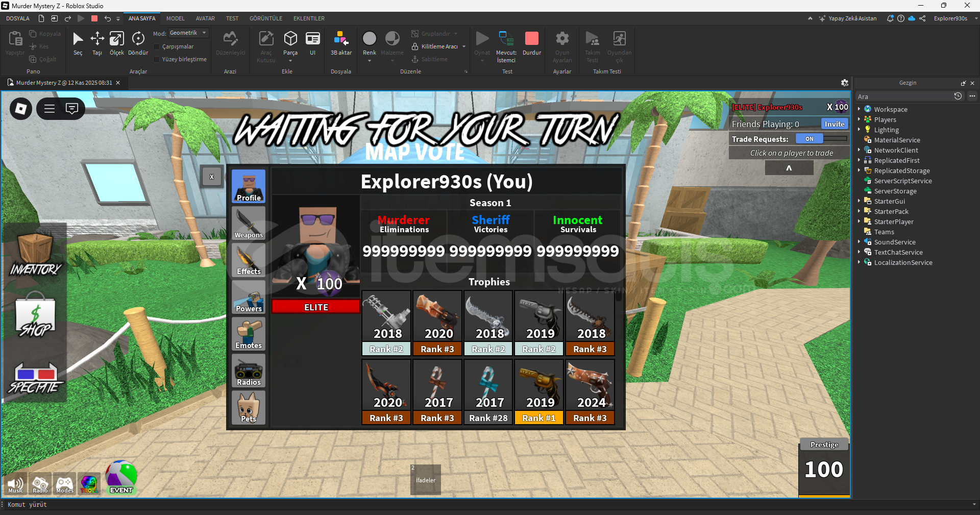This screenshot has height=515, width=980.
Task: Click the Ara search field
Action: [x=904, y=96]
